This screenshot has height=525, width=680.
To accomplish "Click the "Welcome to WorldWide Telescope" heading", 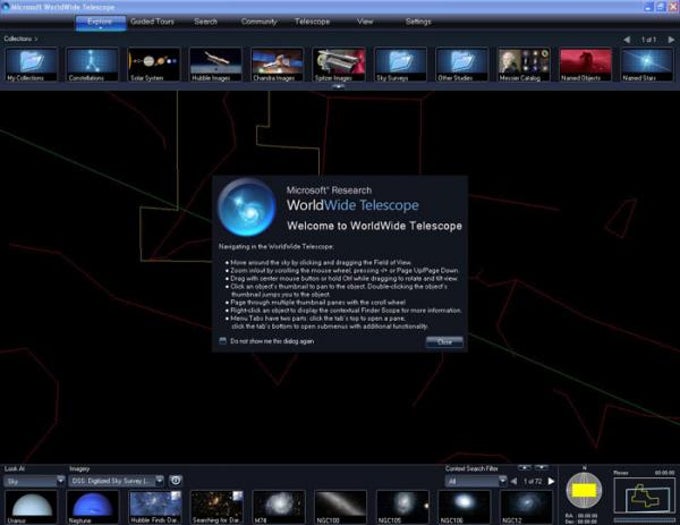I will (375, 226).
